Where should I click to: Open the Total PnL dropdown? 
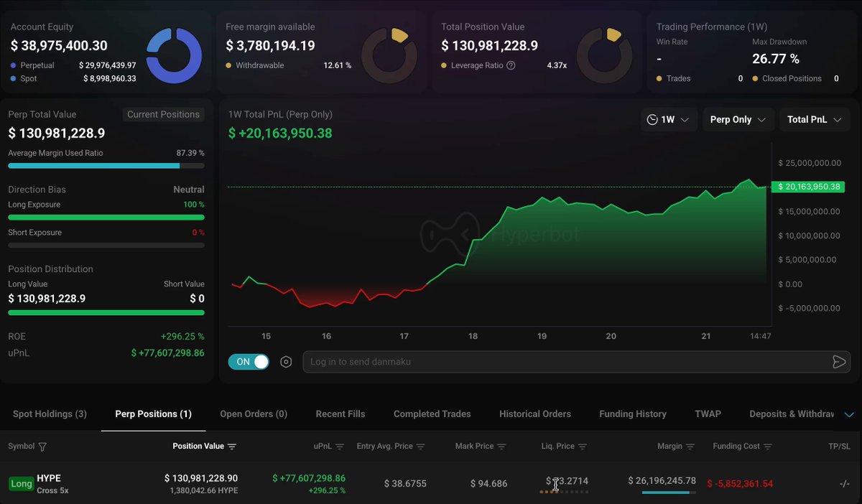pos(815,120)
